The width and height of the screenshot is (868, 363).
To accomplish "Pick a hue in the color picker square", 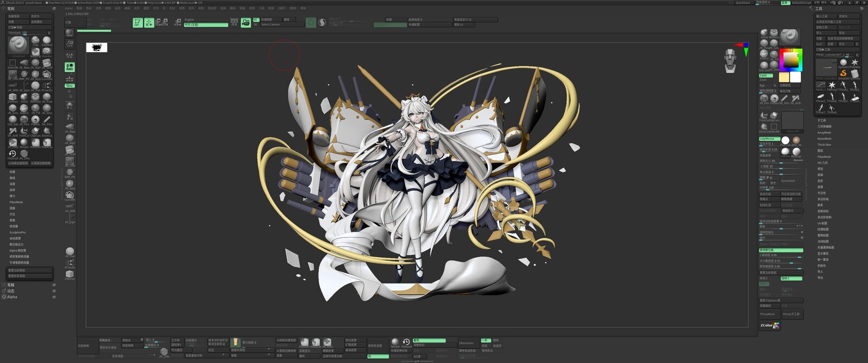I will tap(791, 60).
